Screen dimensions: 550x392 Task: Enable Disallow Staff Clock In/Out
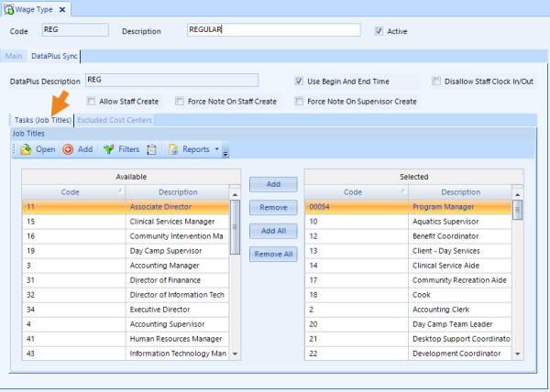coord(436,81)
